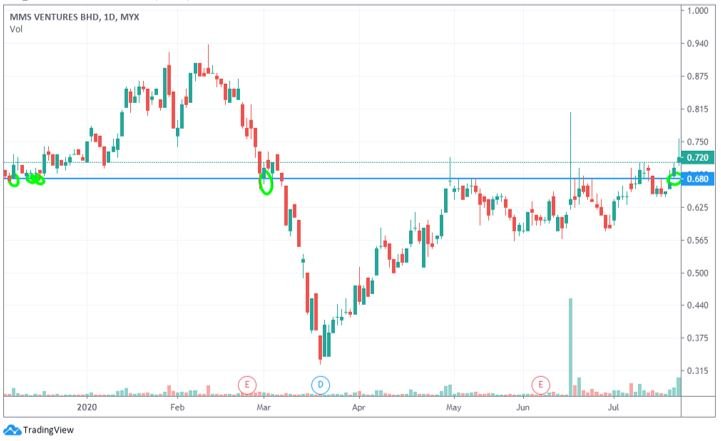Select the green circle annotation in March

pyautogui.click(x=266, y=181)
